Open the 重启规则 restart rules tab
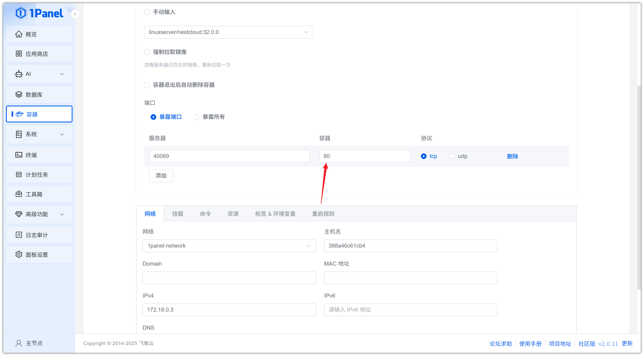Viewport: 644px width, 356px height. tap(323, 214)
